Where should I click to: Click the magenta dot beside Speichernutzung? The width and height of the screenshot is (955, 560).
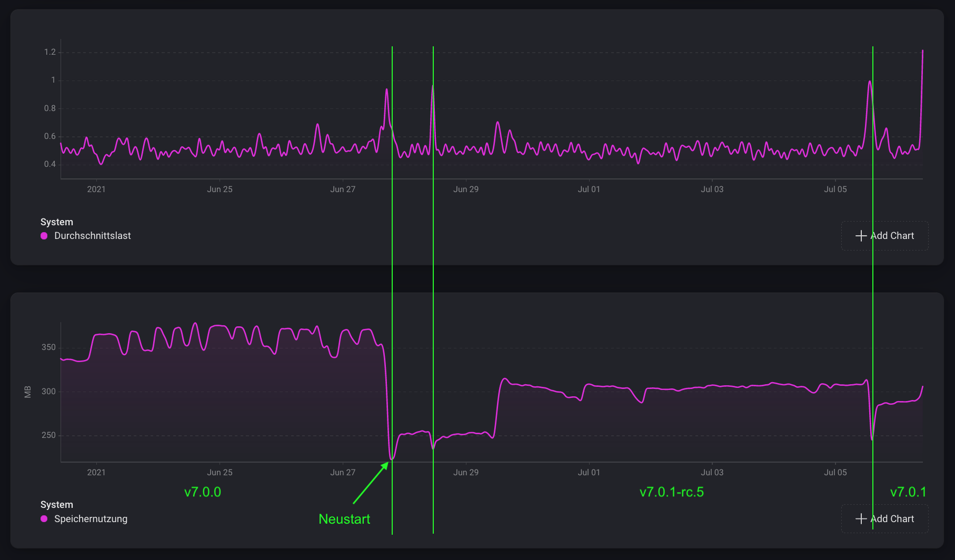(44, 519)
